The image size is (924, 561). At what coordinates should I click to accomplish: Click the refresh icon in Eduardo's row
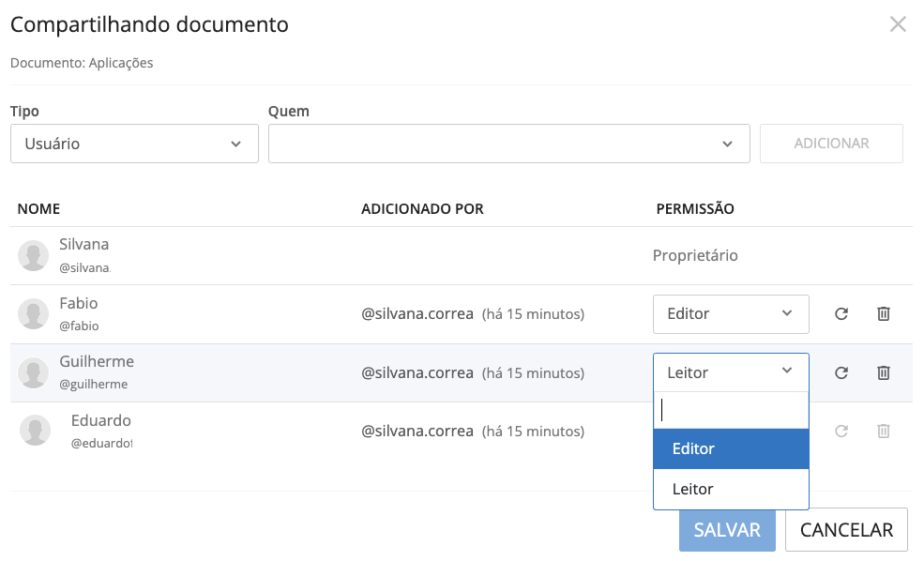tap(841, 432)
